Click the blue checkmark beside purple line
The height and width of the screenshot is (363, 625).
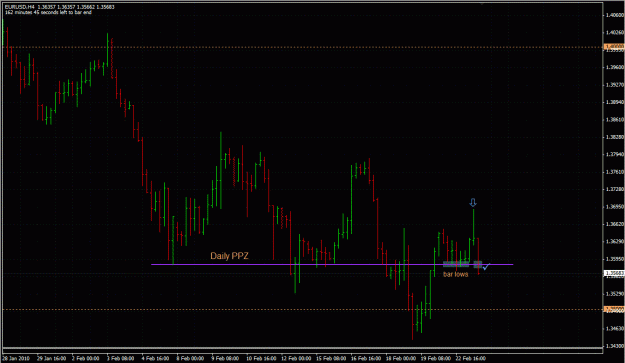486,267
